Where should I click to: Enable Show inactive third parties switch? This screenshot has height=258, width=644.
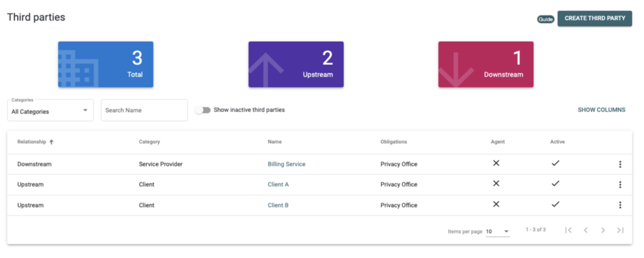click(x=203, y=110)
